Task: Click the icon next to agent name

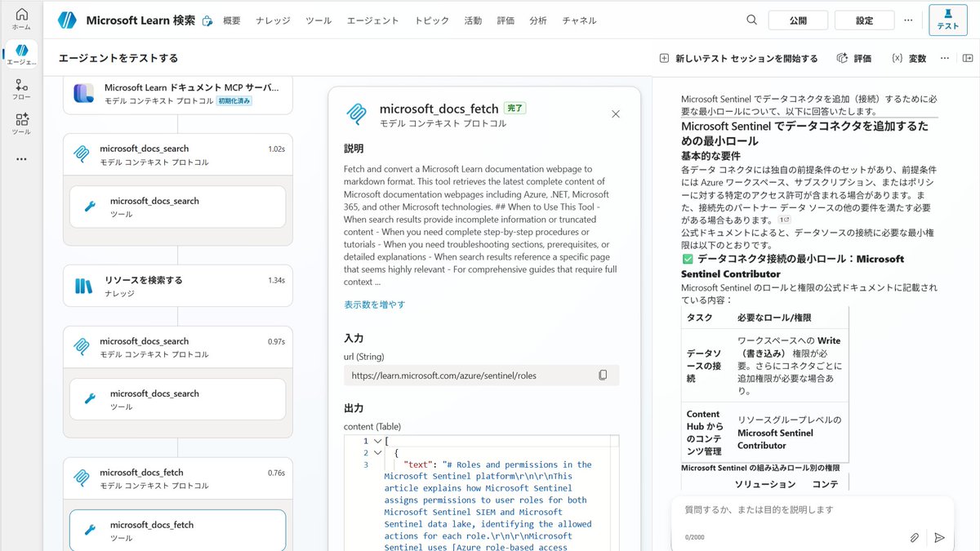Action: click(207, 21)
